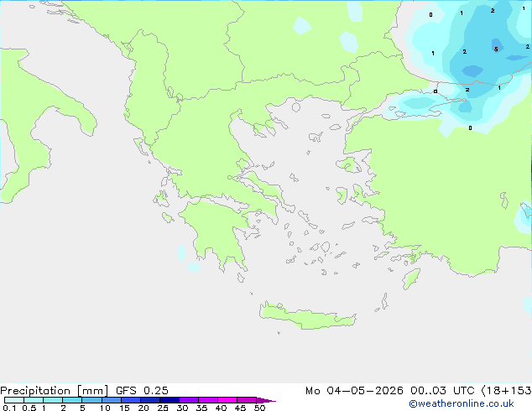This screenshot has width=532, height=411.
Task: Select the 40–45 mm magenta legend swatch
Action: pyautogui.click(x=227, y=400)
